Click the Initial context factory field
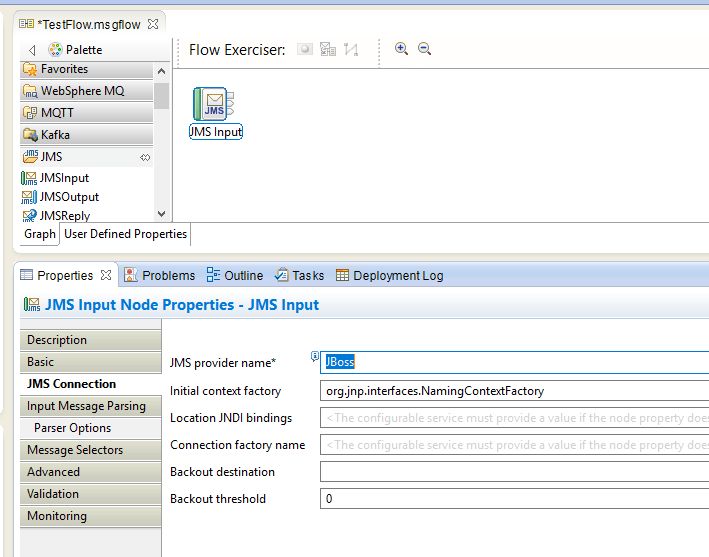The image size is (709, 557). pyautogui.click(x=515, y=391)
